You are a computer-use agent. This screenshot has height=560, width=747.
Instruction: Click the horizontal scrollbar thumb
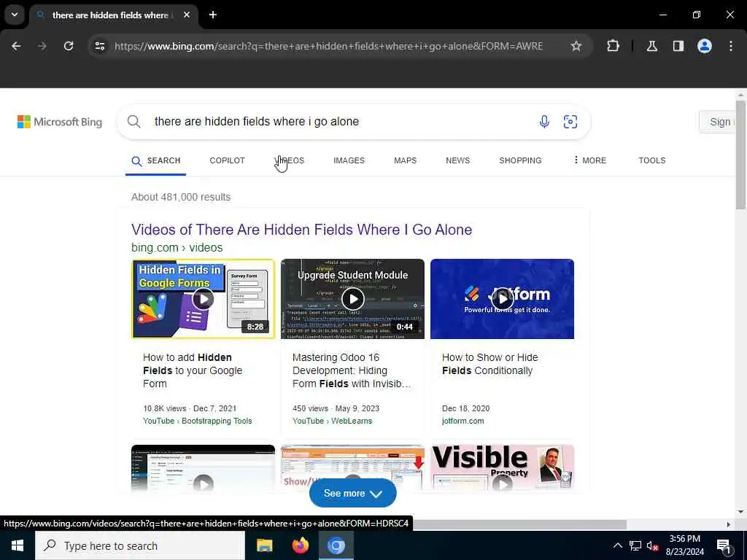coord(519,524)
